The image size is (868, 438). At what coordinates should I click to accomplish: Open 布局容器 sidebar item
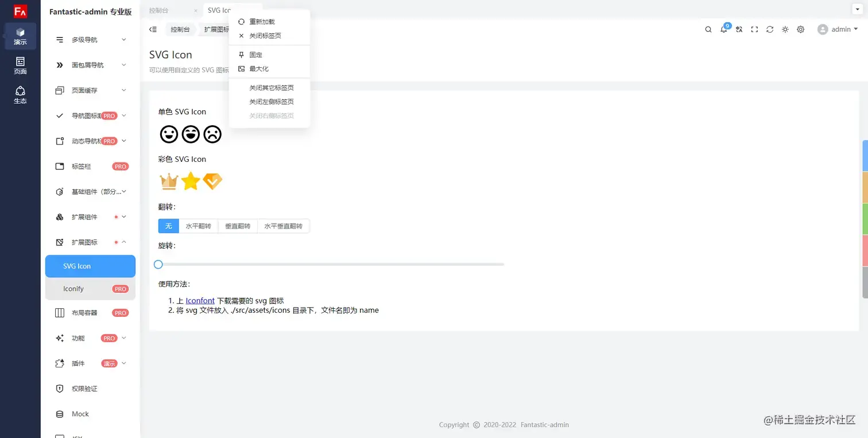point(92,312)
